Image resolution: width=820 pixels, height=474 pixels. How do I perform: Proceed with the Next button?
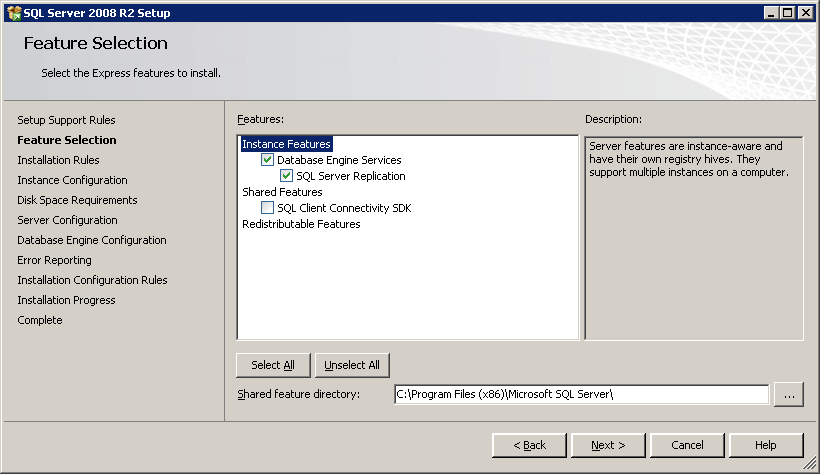(608, 445)
